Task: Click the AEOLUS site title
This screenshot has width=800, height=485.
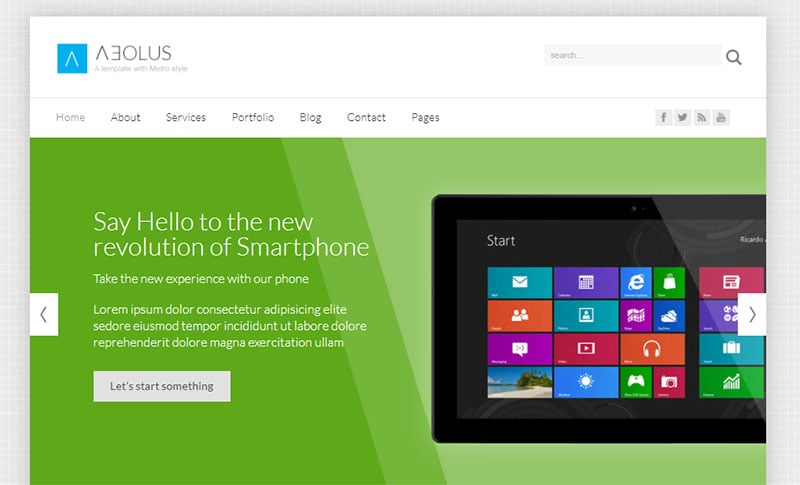Action: coord(134,53)
